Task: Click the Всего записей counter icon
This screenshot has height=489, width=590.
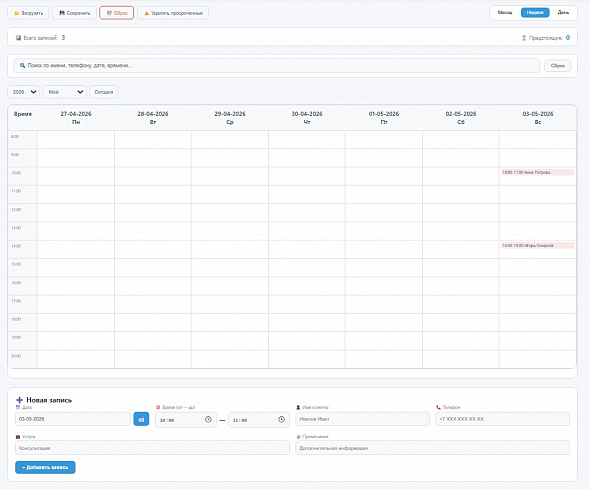Action: [x=18, y=38]
